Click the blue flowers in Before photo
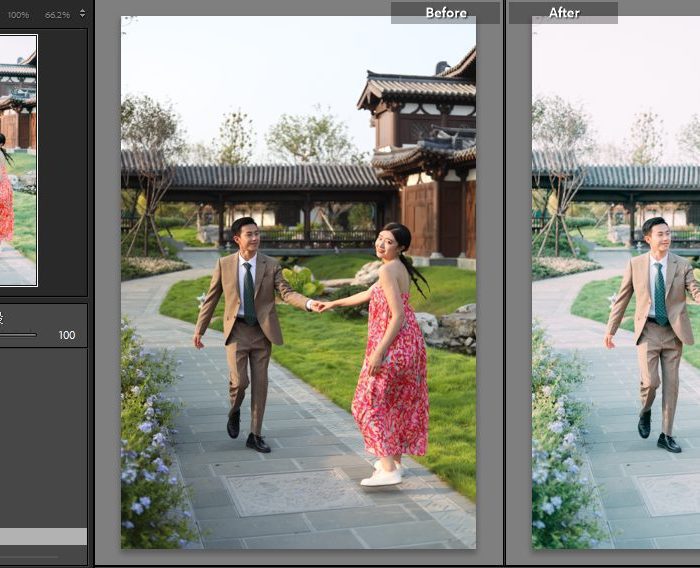The width and height of the screenshot is (700, 568). 150,440
